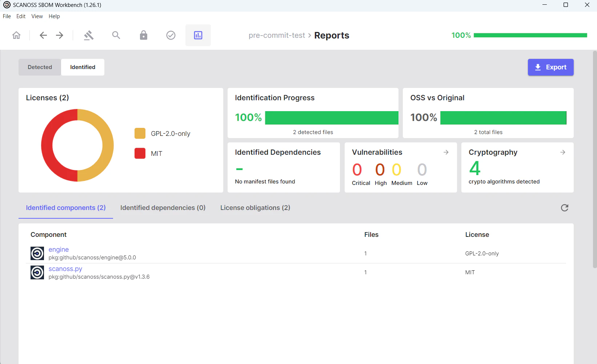597x364 pixels.
Task: Switch to the Identified report toggle
Action: [83, 67]
